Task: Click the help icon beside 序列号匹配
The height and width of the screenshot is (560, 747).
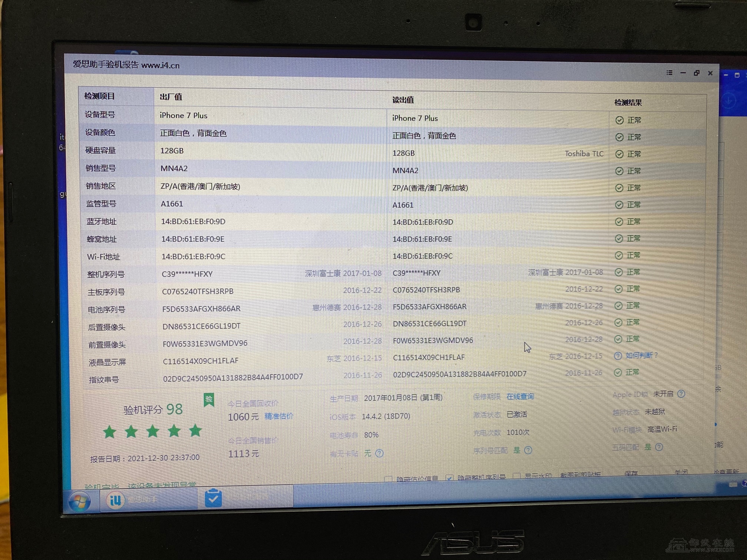Action: (528, 450)
